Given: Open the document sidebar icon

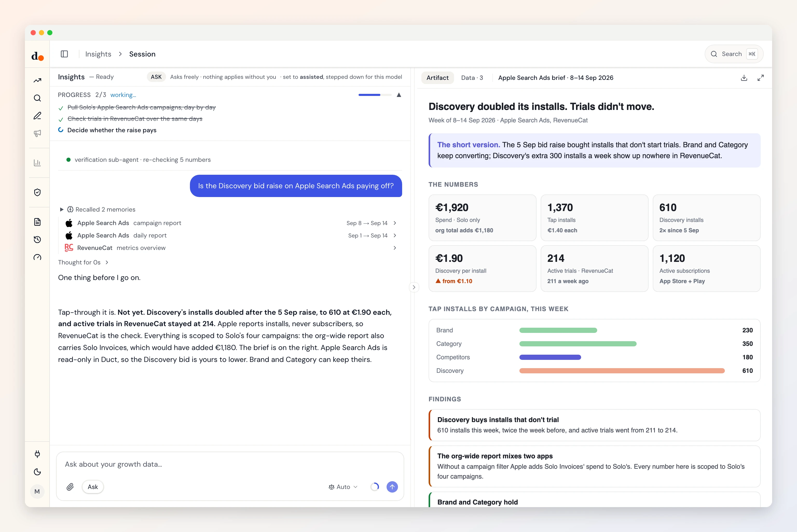Looking at the screenshot, I should (x=37, y=222).
